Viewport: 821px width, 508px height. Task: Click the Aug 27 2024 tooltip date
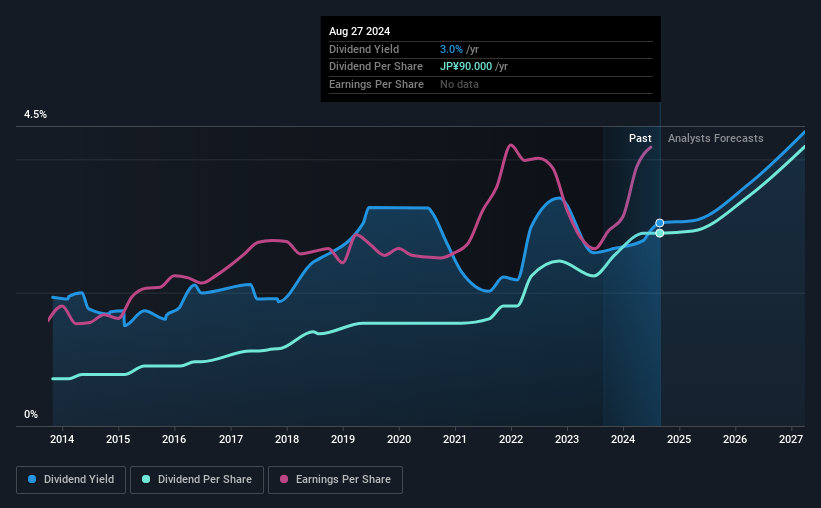[359, 31]
